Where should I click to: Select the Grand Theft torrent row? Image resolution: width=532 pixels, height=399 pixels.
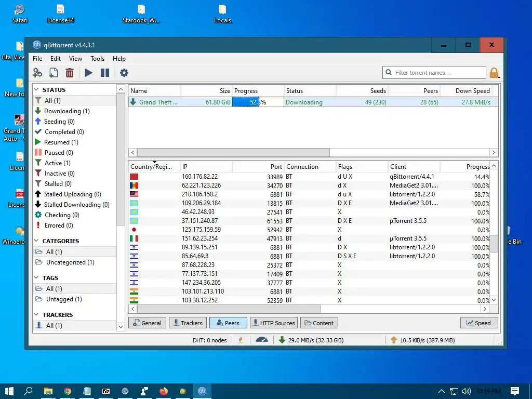tap(313, 102)
